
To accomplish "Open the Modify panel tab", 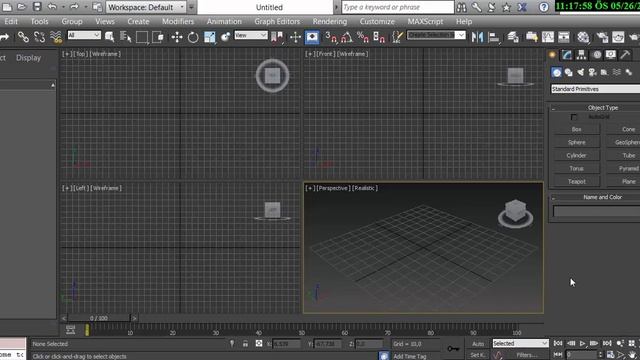I will coord(567,55).
